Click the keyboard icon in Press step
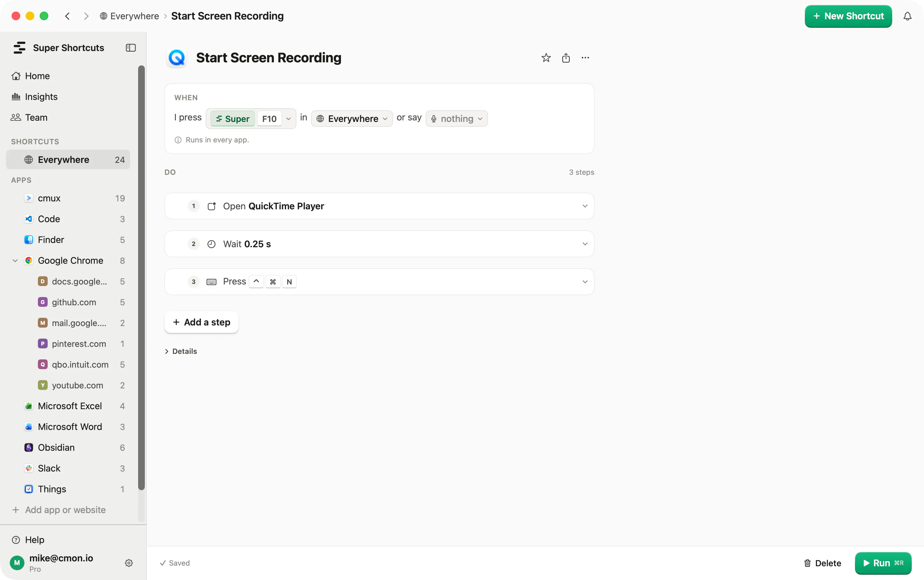Screen dimensions: 924x580 211,282
